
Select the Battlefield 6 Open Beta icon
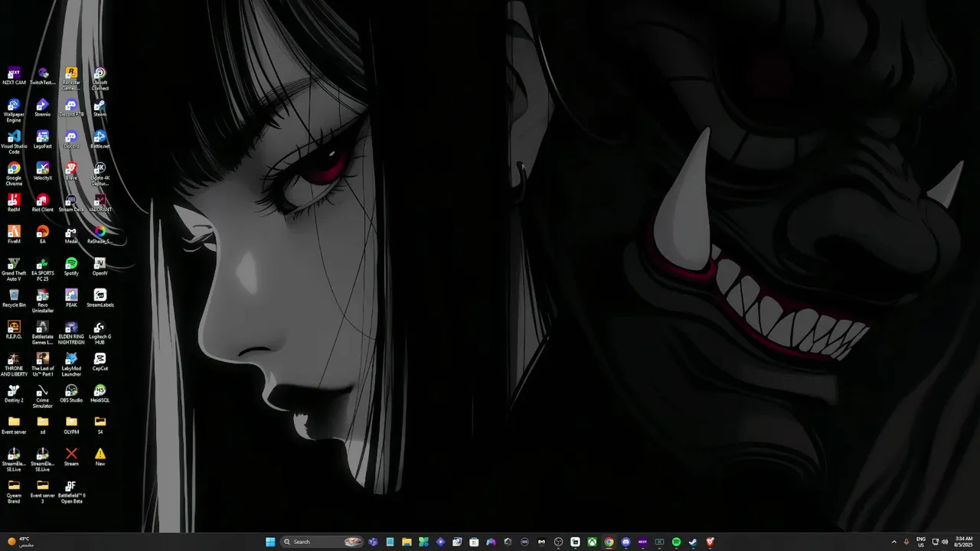point(71,492)
